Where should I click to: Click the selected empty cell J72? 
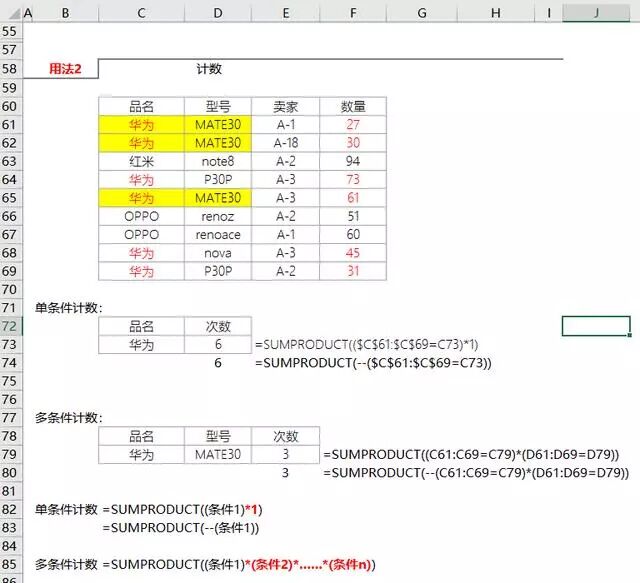596,326
